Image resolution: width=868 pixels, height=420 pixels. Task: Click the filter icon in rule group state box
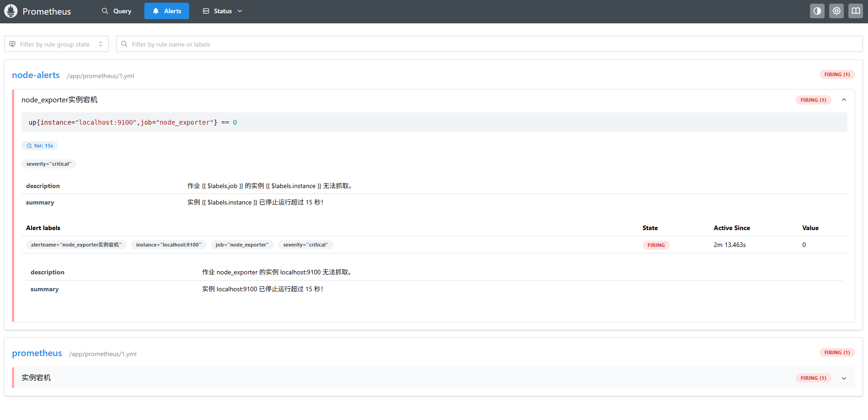coord(12,43)
